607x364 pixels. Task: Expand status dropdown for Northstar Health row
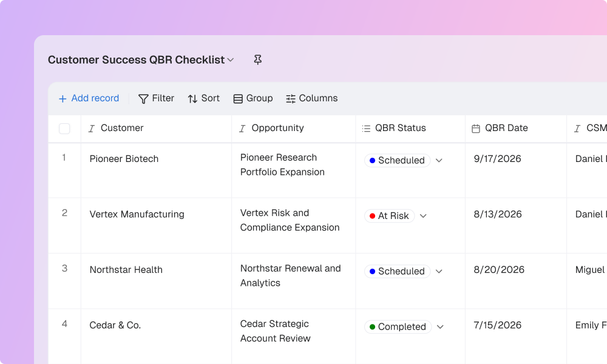point(439,271)
